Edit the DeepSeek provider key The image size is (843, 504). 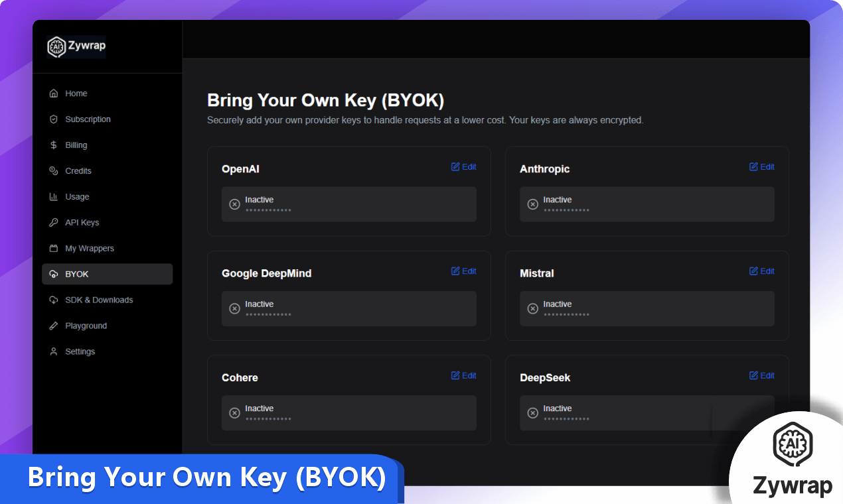(x=761, y=376)
